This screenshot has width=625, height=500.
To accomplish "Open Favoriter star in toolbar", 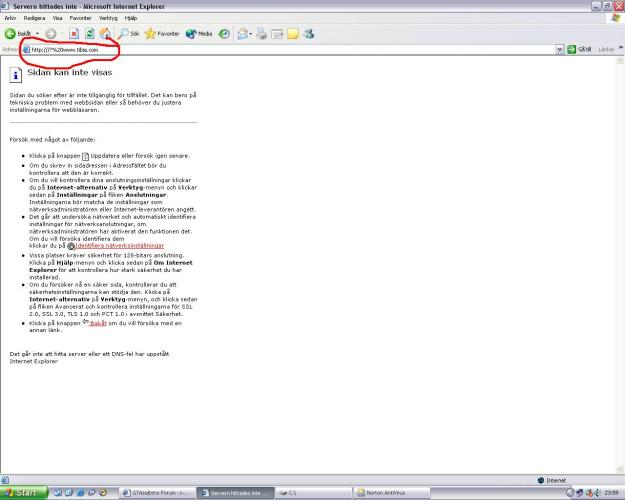I will [162, 34].
